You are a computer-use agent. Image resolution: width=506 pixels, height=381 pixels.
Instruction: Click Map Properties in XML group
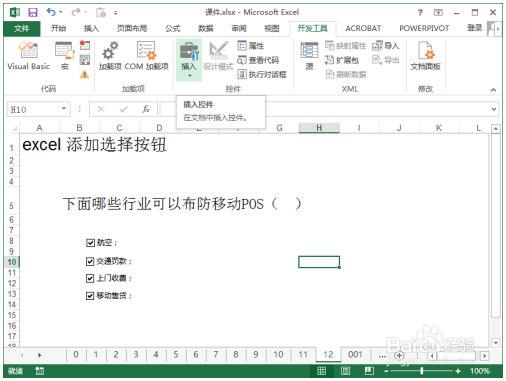pyautogui.click(x=345, y=46)
